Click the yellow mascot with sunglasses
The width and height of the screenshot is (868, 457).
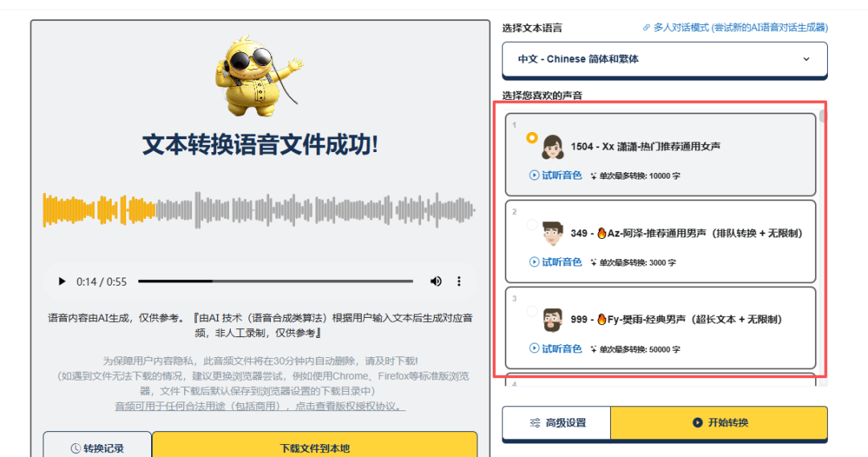coord(258,76)
